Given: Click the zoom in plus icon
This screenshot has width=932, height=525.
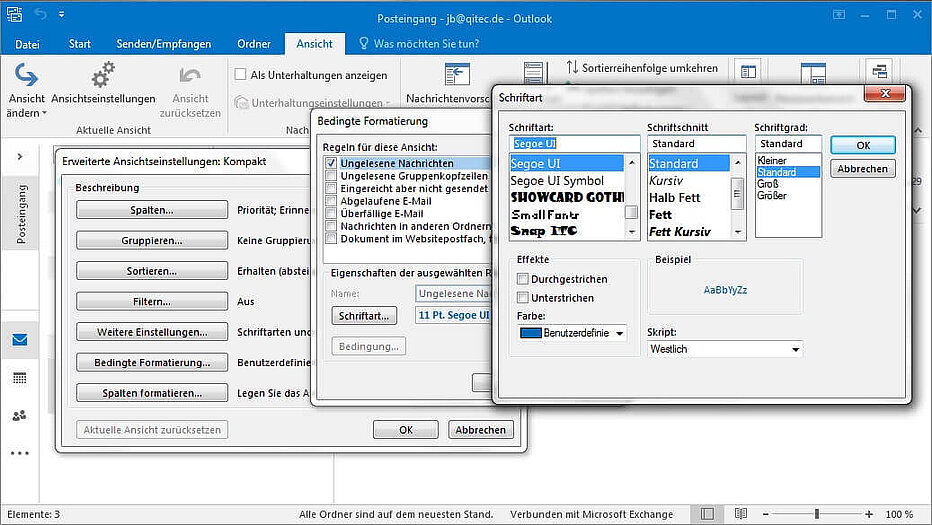Looking at the screenshot, I should [869, 514].
